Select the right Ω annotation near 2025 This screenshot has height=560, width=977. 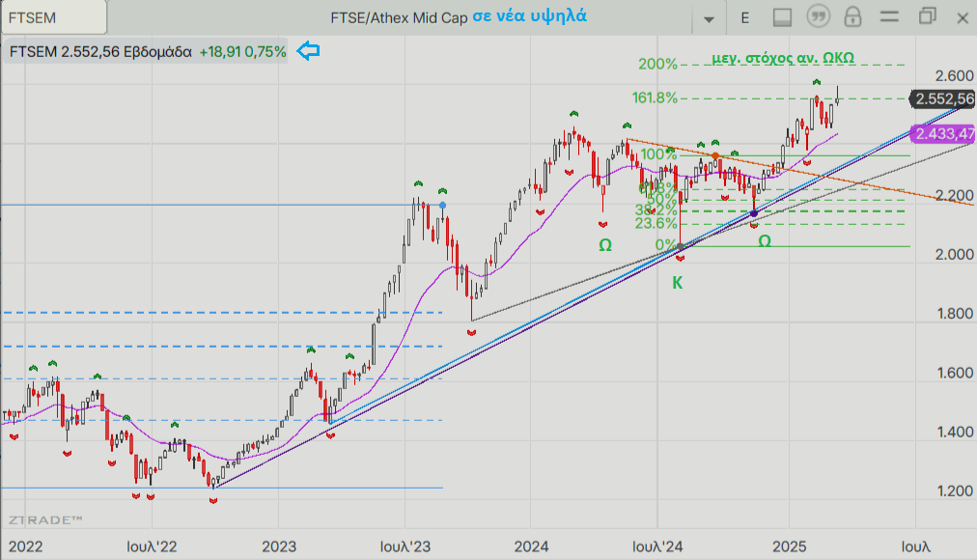pyautogui.click(x=765, y=240)
